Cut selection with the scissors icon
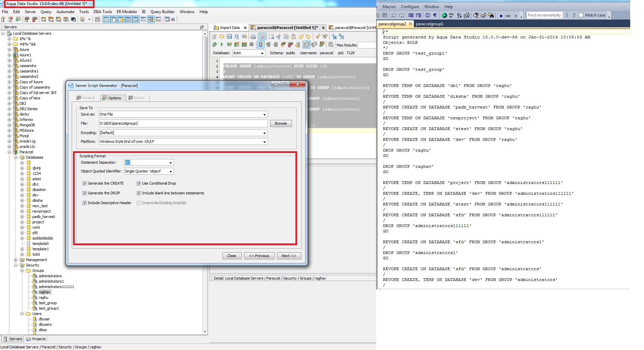Screen dimensions: 644x350 tap(279, 36)
